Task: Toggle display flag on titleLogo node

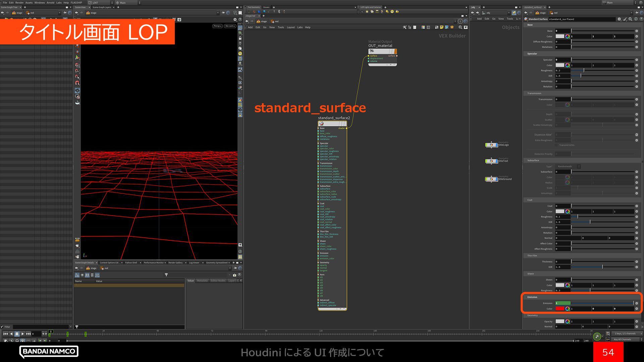Action: point(496,145)
